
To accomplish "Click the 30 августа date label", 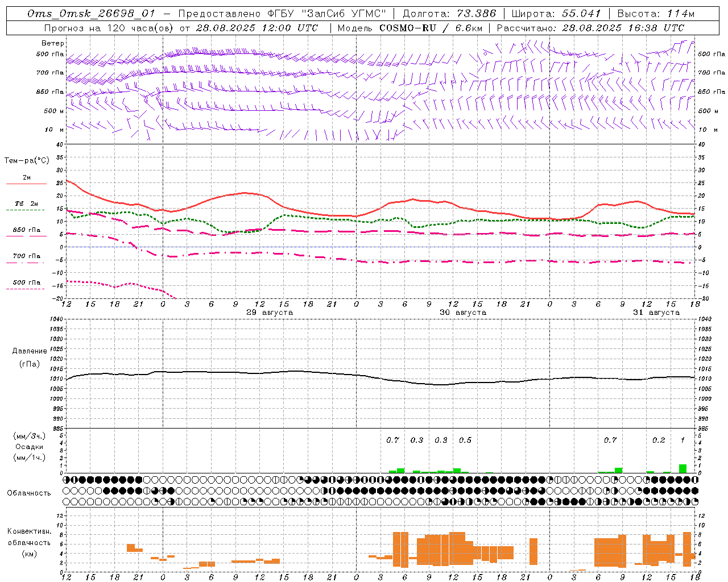I will (x=462, y=313).
